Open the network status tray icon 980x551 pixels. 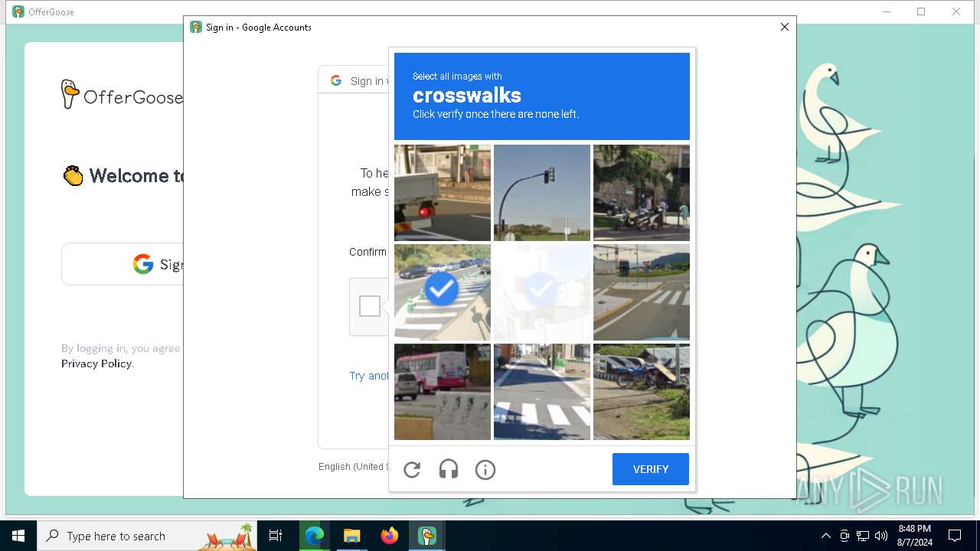tap(863, 536)
